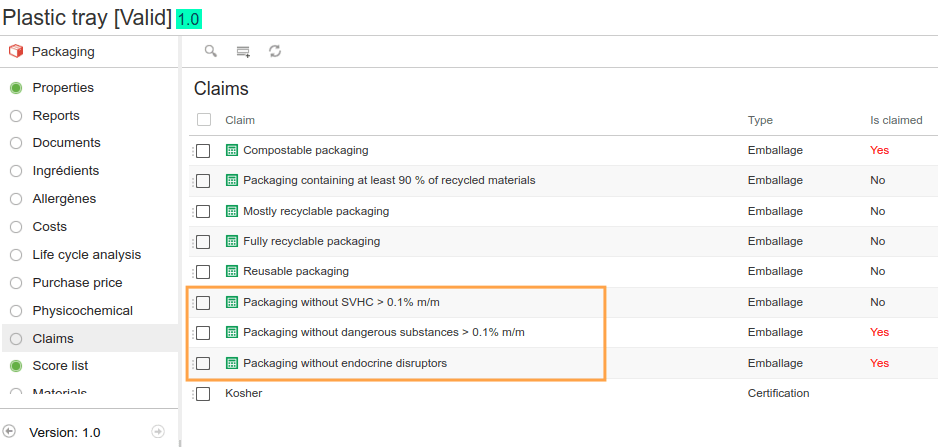Open the Reports section in sidebar

pos(56,116)
